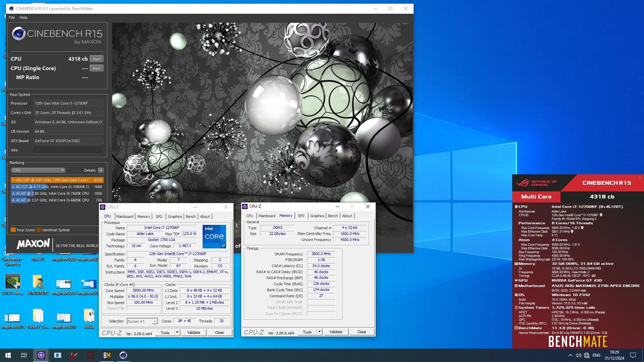
Task: Click Tools button in the Memory tab window
Action: click(x=307, y=332)
